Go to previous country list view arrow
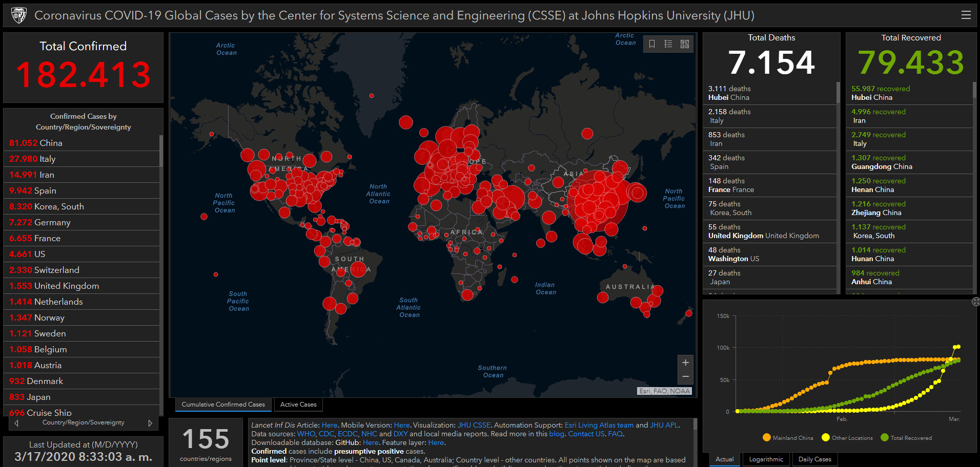980x467 pixels. pyautogui.click(x=16, y=423)
